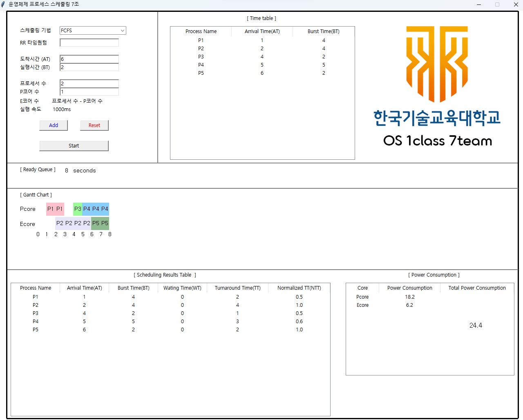Click the Turnaround Time(TT) column header
The image size is (523, 420).
(238, 288)
